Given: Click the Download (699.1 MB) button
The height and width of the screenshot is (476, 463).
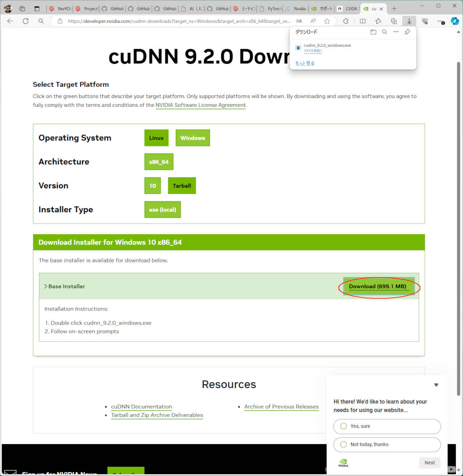Looking at the screenshot, I should click(377, 286).
